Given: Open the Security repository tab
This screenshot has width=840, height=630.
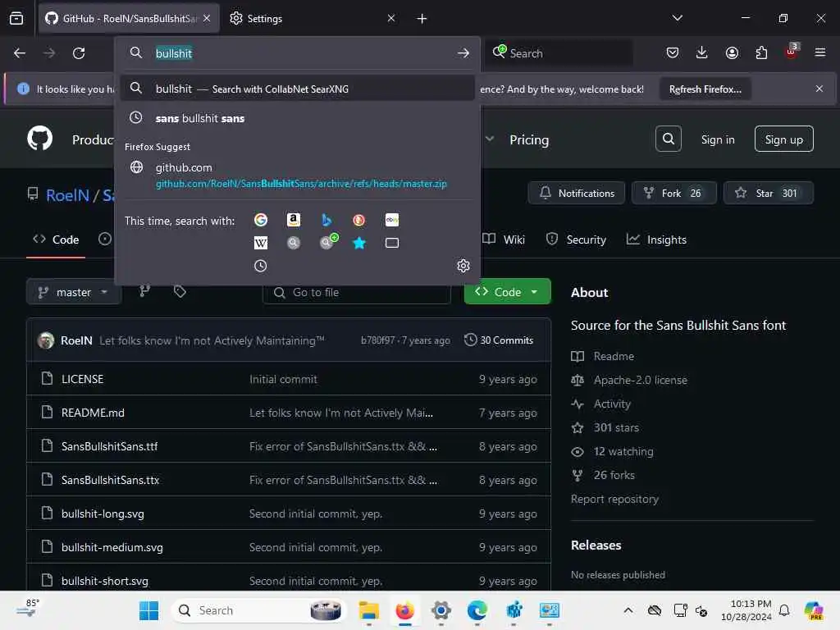Looking at the screenshot, I should pos(577,240).
